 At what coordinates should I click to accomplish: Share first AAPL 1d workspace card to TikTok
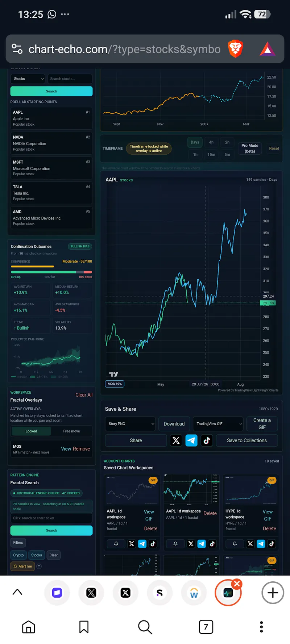click(x=153, y=544)
